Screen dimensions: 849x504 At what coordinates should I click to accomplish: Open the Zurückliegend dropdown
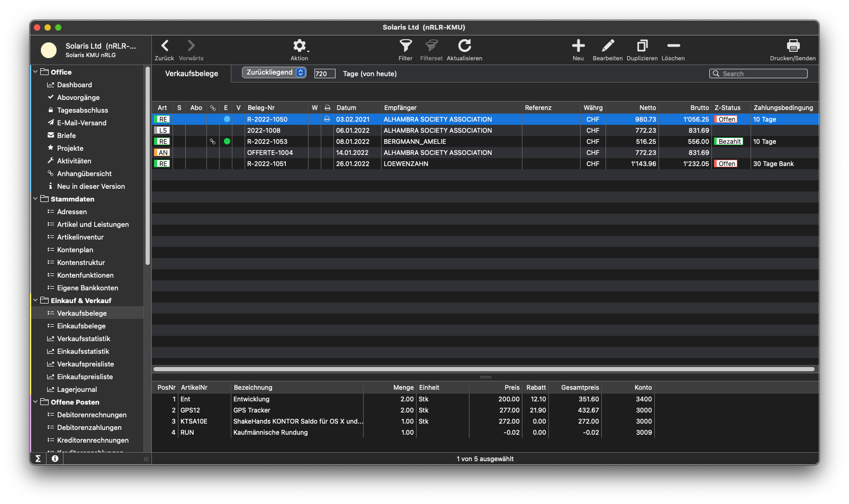click(x=274, y=72)
